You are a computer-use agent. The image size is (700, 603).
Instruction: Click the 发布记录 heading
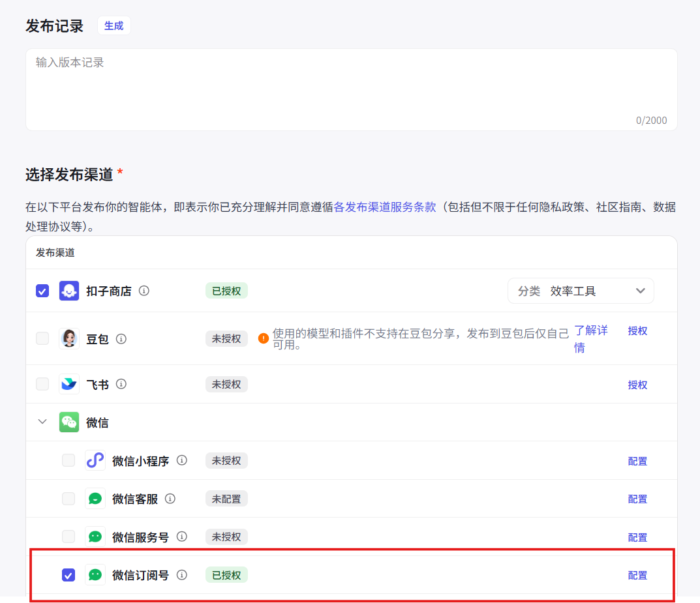(x=54, y=26)
